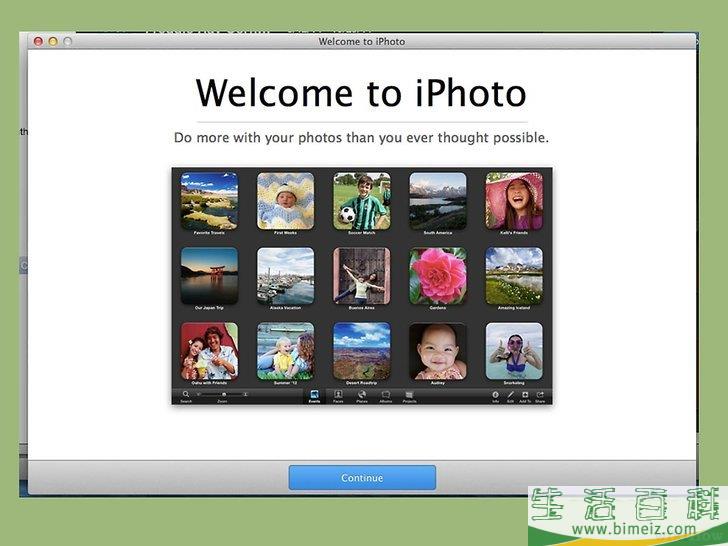This screenshot has height=546, width=728.
Task: Click the 'Welcome to iPhoto' title bar text
Action: [x=362, y=41]
